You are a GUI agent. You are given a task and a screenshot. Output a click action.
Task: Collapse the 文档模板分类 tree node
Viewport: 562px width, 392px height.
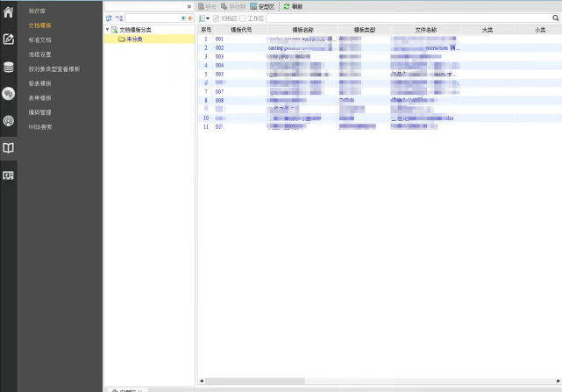[108, 30]
